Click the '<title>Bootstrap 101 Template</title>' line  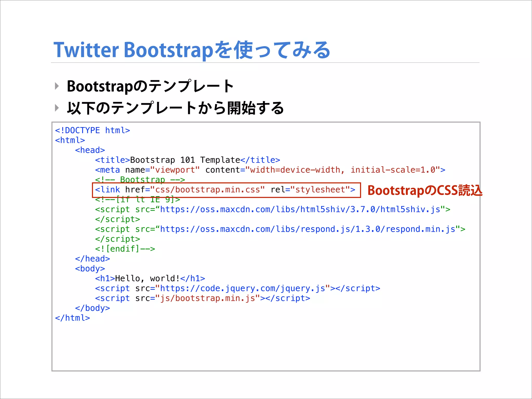pos(188,160)
